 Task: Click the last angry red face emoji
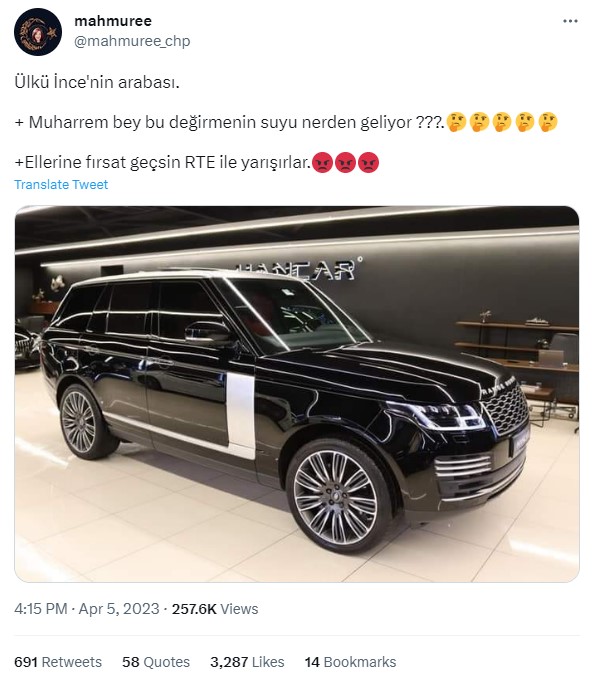pos(369,162)
